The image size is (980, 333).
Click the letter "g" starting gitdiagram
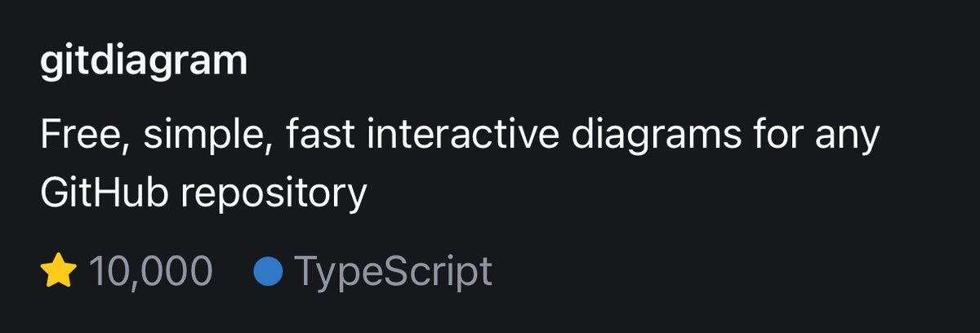[x=49, y=66]
